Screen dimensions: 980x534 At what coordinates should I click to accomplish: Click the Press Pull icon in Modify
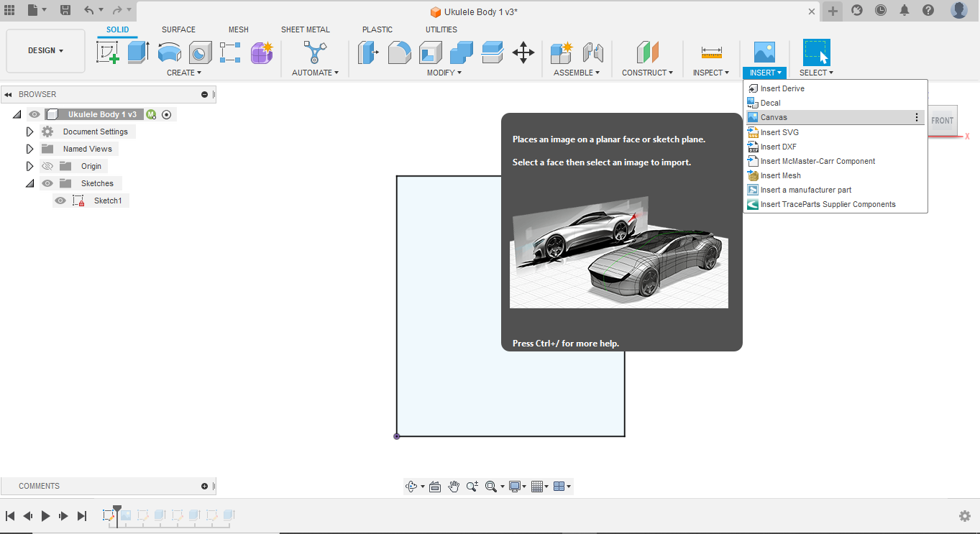[x=368, y=52]
